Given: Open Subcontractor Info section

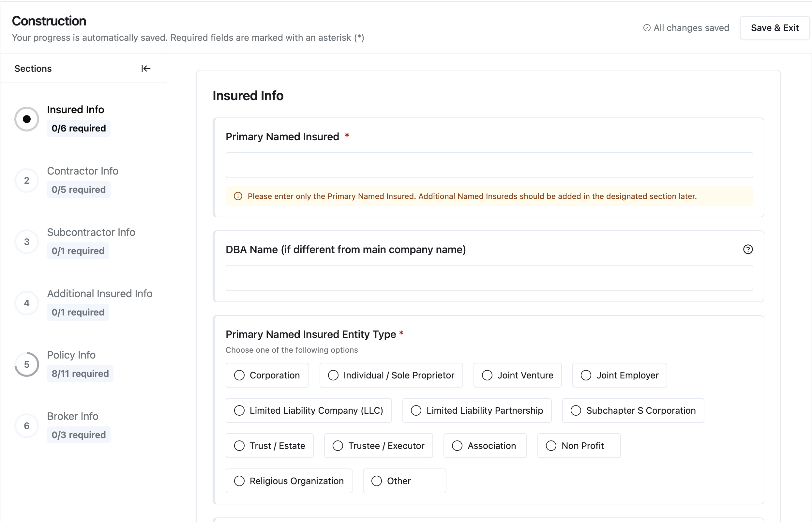Looking at the screenshot, I should pos(91,232).
